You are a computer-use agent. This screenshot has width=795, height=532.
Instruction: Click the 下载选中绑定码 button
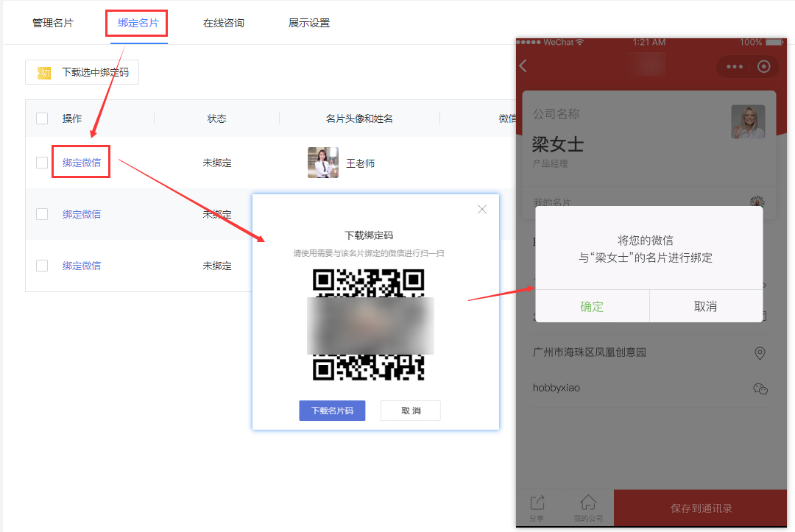(82, 72)
